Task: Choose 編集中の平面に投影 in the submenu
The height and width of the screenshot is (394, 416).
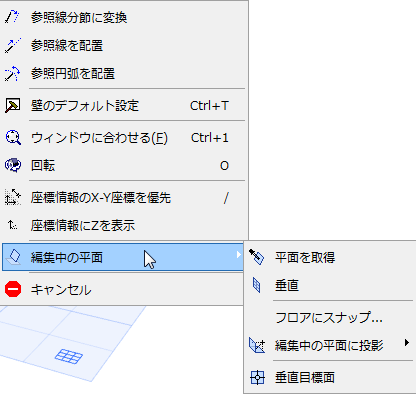Action: [330, 345]
